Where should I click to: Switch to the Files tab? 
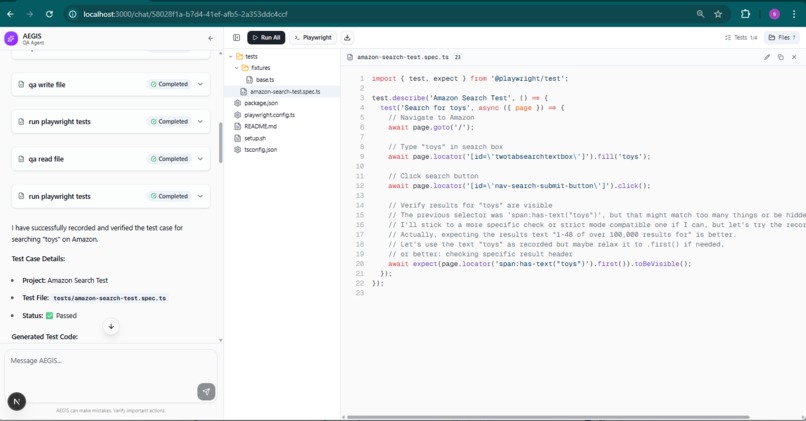coord(782,38)
